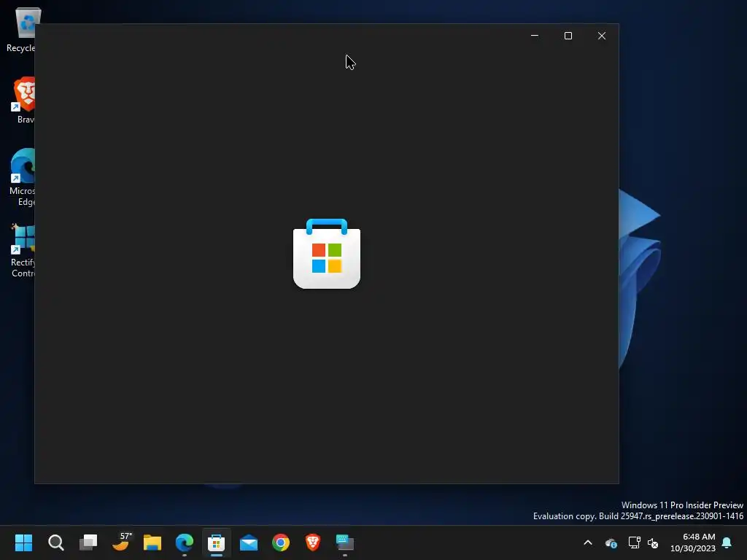Viewport: 747px width, 560px height.
Task: Select the Brave desktop shortcut
Action: coord(23,101)
